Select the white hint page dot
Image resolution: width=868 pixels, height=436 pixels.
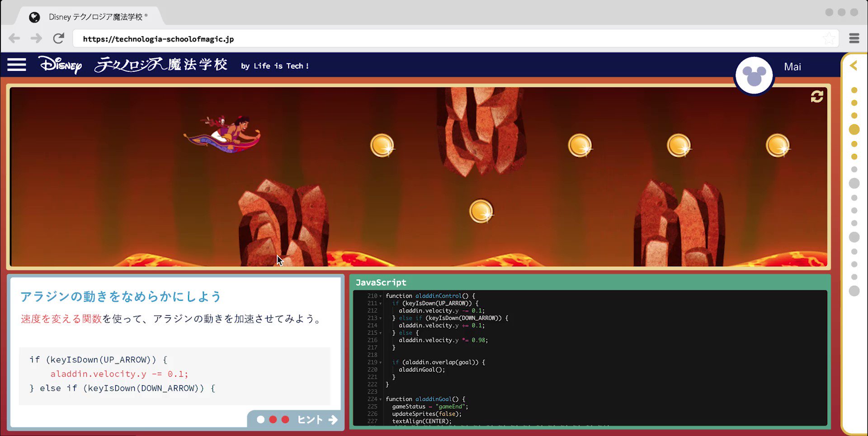(x=261, y=420)
